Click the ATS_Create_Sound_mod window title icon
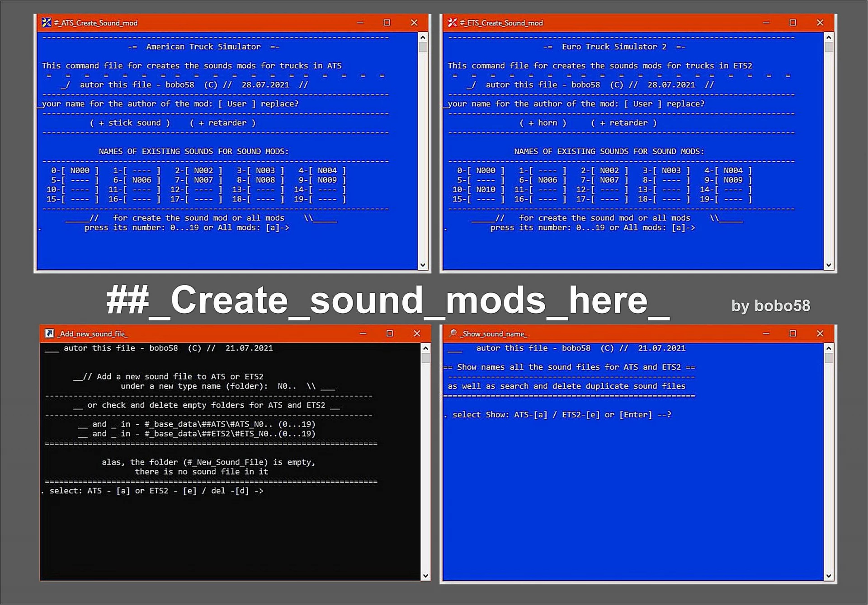This screenshot has height=605, width=868. pos(46,23)
